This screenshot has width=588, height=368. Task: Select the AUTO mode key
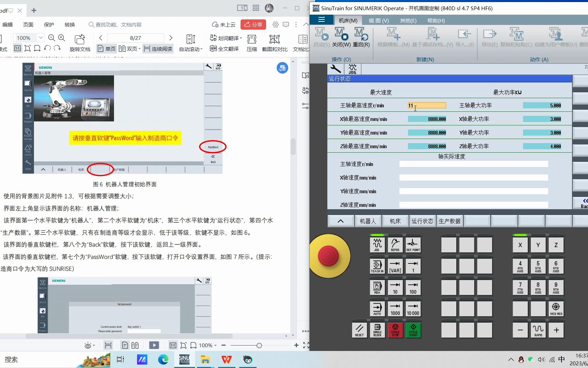click(x=377, y=309)
